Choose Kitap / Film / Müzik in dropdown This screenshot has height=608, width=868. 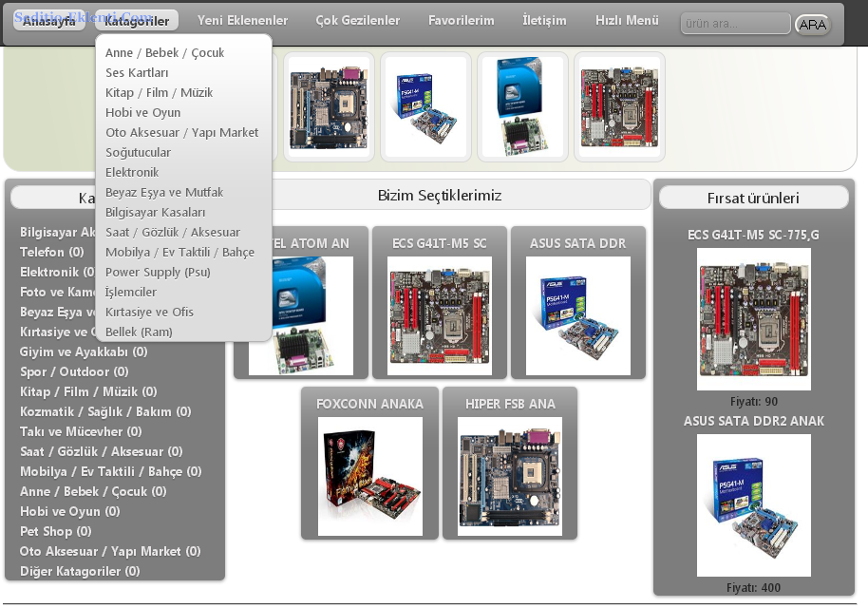(159, 92)
